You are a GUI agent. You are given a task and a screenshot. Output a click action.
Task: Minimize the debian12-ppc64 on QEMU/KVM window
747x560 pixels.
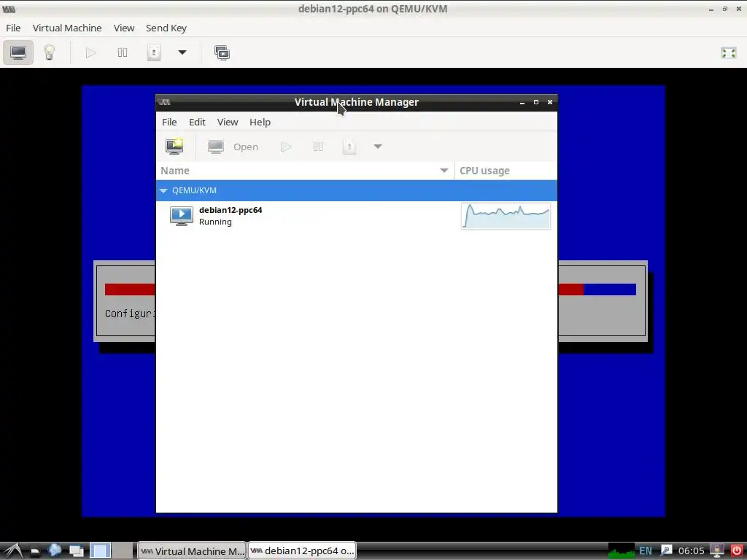click(711, 9)
